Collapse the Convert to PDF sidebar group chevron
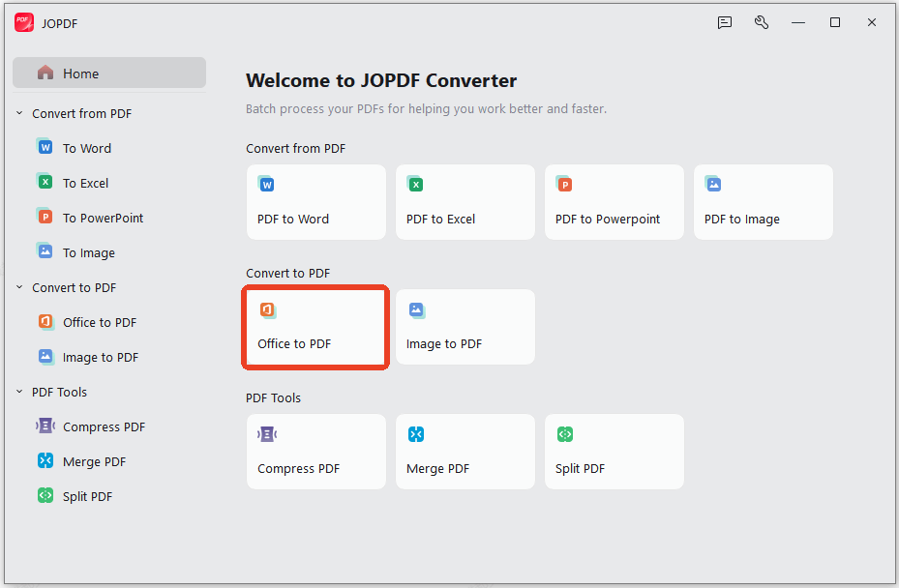 tap(19, 287)
